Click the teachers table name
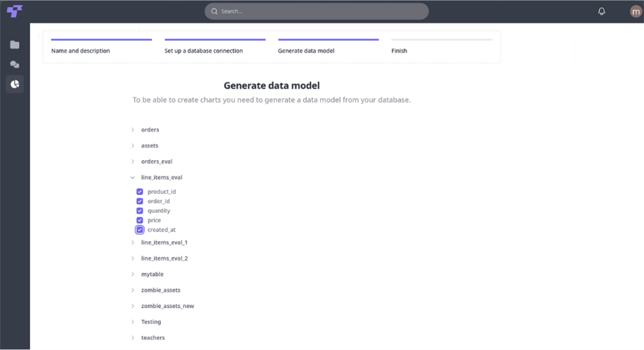 153,338
